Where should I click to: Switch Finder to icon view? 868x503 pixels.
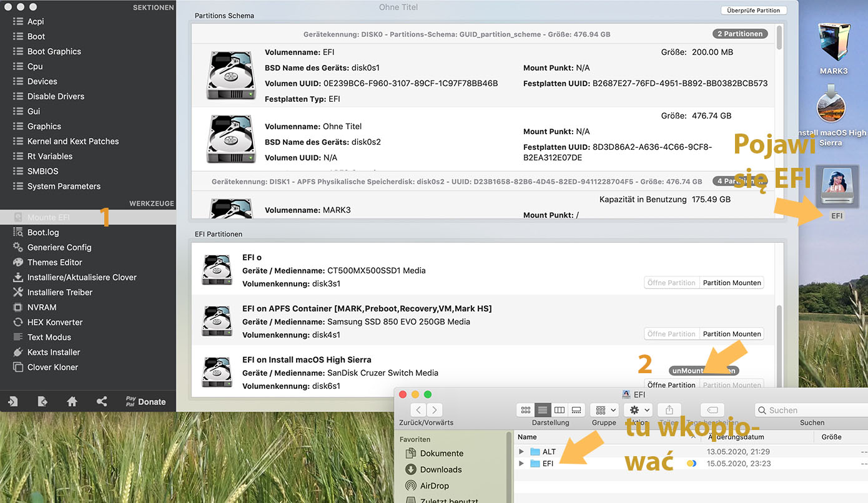[526, 410]
